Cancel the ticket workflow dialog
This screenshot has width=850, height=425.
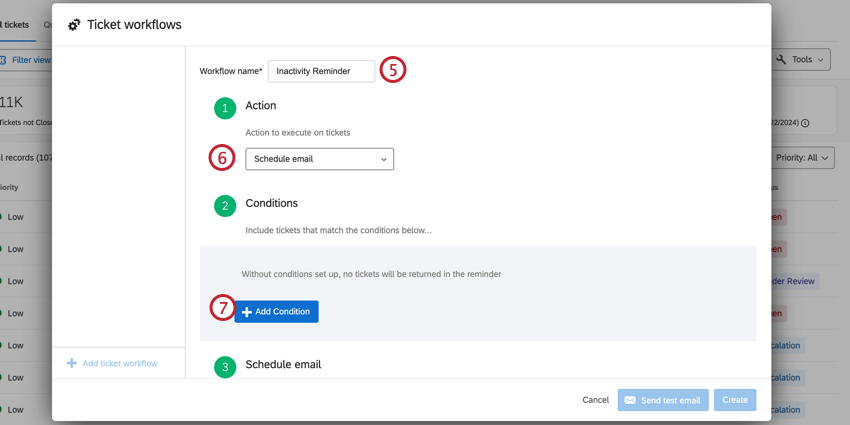click(595, 400)
